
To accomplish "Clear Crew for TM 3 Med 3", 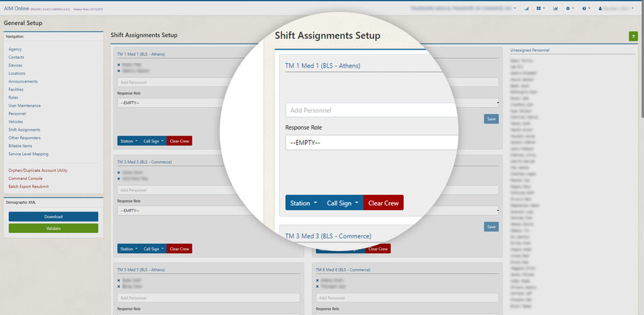I will click(x=180, y=249).
